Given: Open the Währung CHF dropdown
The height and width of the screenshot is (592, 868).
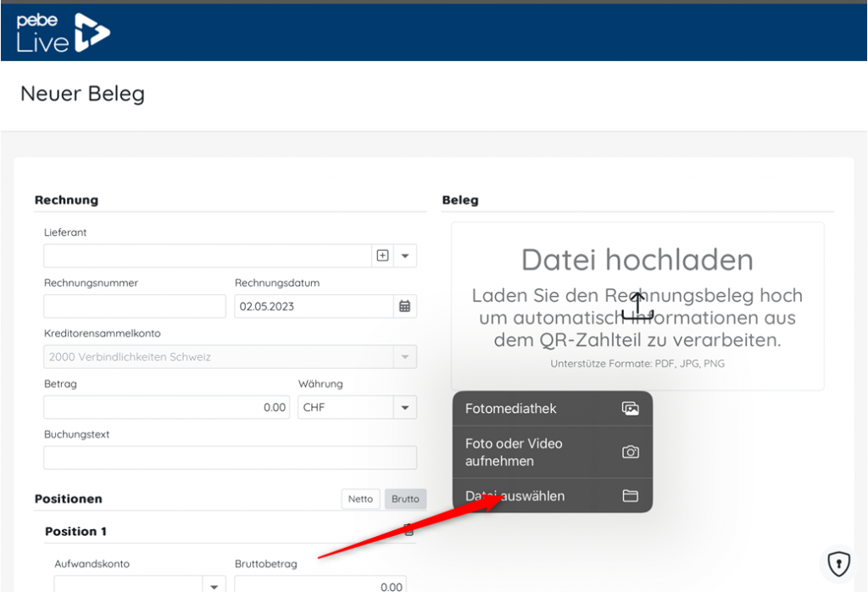Looking at the screenshot, I should coord(405,408).
